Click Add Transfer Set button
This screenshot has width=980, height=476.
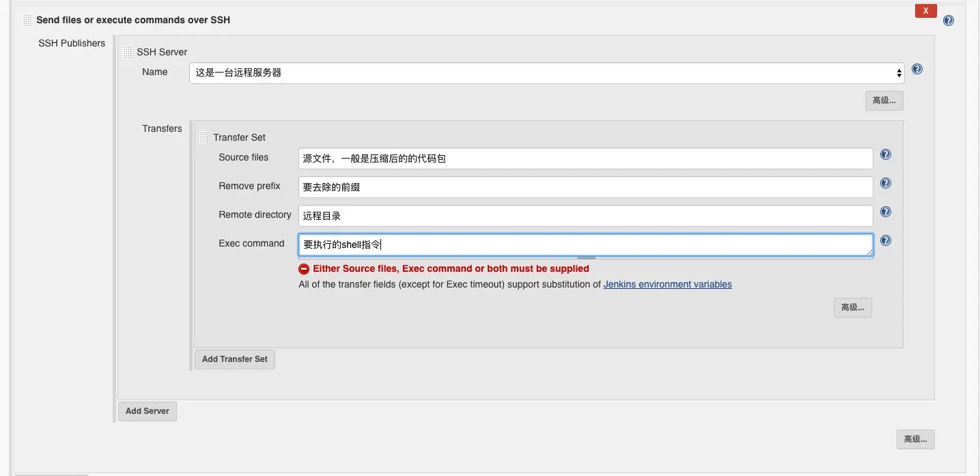235,359
